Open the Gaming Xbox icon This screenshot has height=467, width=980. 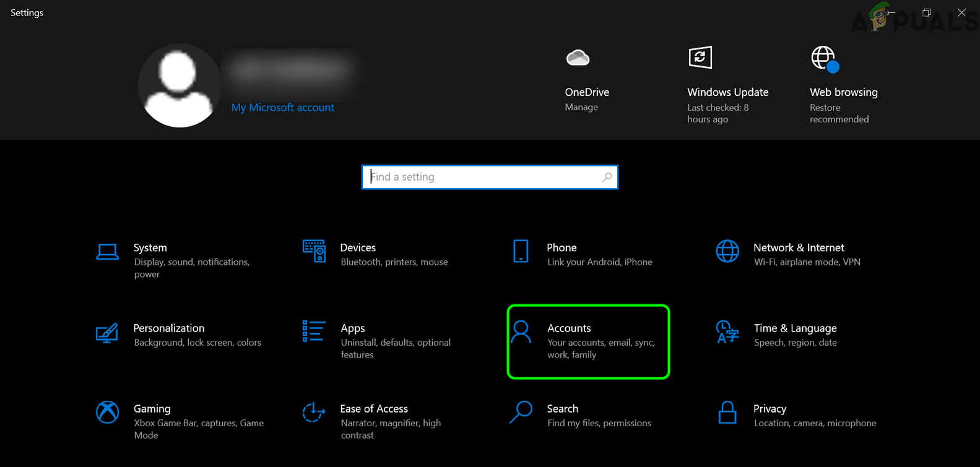(107, 412)
